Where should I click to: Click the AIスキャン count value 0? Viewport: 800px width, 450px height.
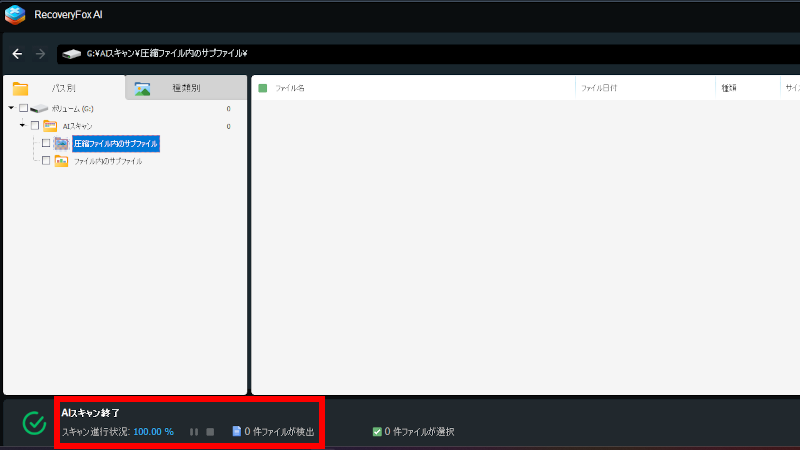point(229,126)
